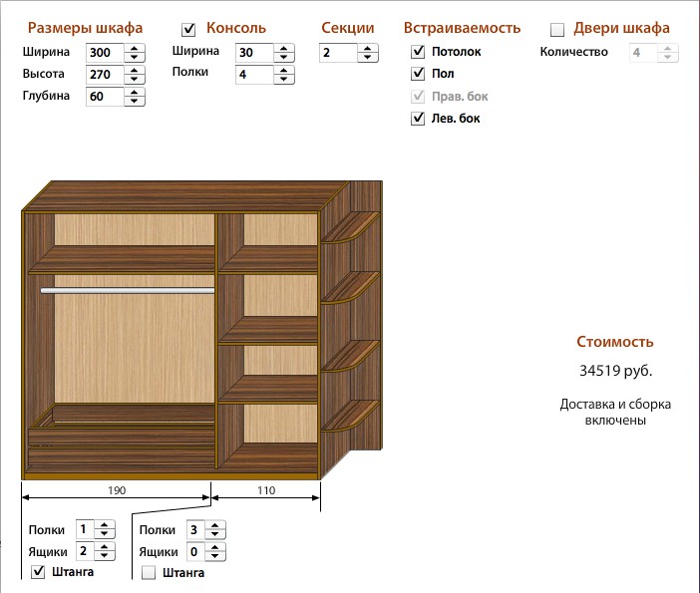The width and height of the screenshot is (700, 593).
Task: Decrease the wardrobe Ширина value
Action: [134, 57]
